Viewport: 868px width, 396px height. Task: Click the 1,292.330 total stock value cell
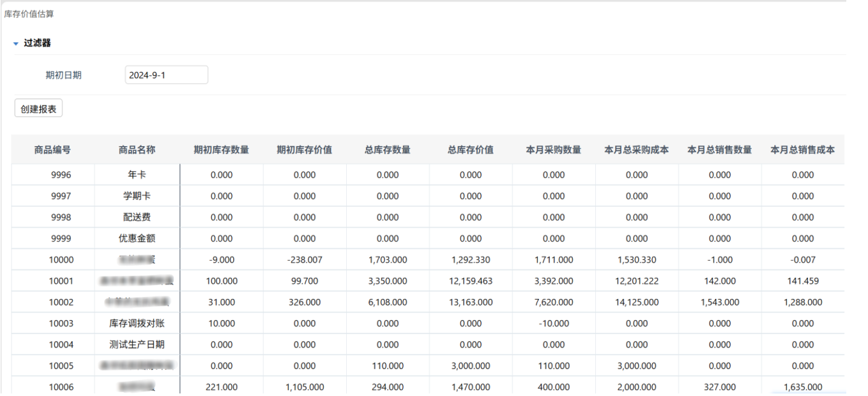pos(471,259)
